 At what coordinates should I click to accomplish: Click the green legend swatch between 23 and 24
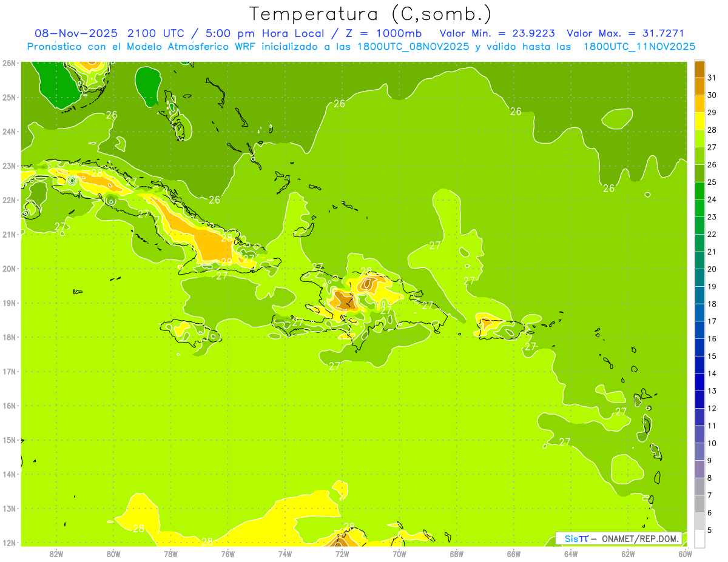699,208
